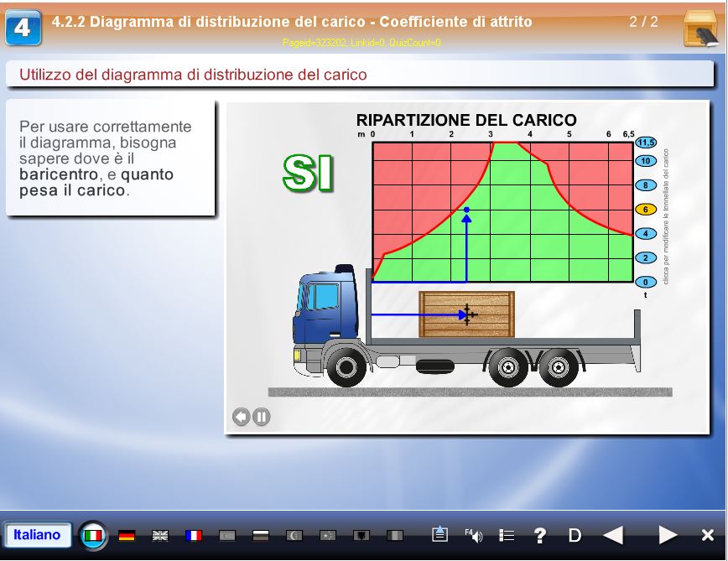Screen dimensions: 728x561
Task: Replay the animation with the back circle button
Action: tap(243, 416)
